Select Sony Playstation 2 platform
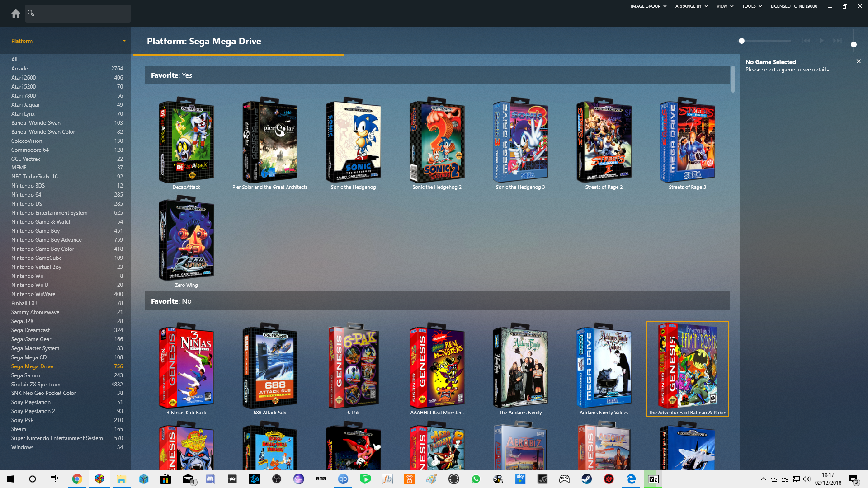 pos(67,411)
